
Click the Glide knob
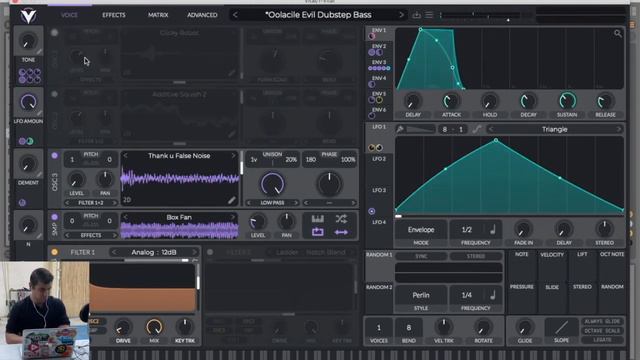click(524, 327)
